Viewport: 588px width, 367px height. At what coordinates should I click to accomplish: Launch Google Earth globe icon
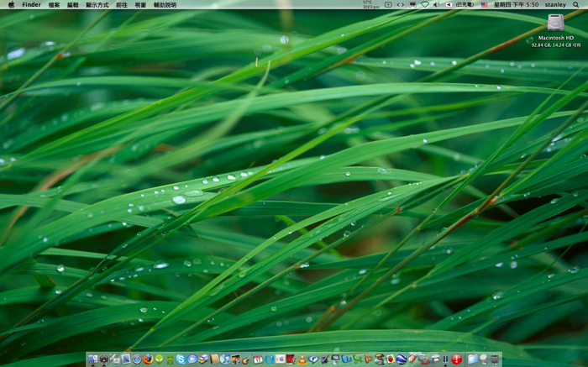pos(402,359)
